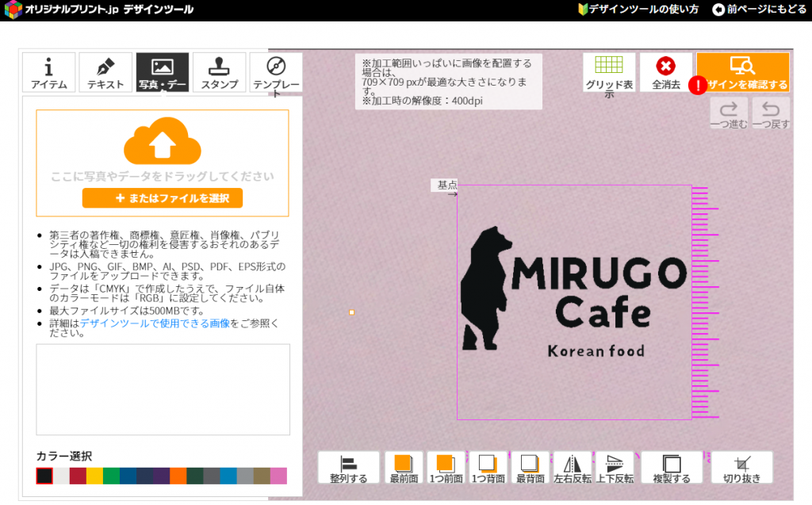
Task: Select the white color swatch
Action: click(61, 476)
